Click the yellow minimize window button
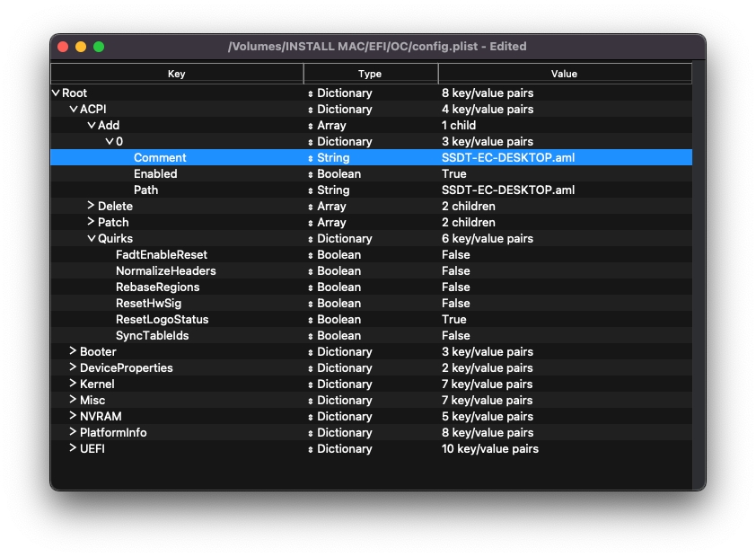This screenshot has height=557, width=756. [x=81, y=47]
